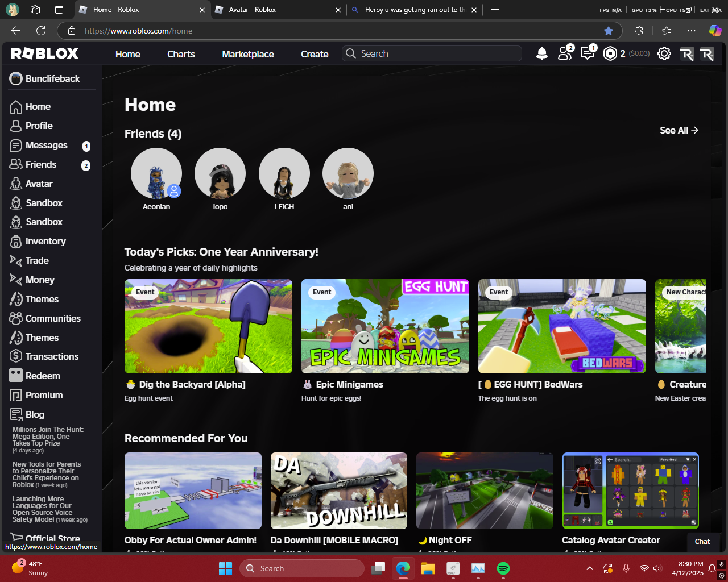728x582 pixels.
Task: Open blog post New Tools for Parents
Action: 47,475
